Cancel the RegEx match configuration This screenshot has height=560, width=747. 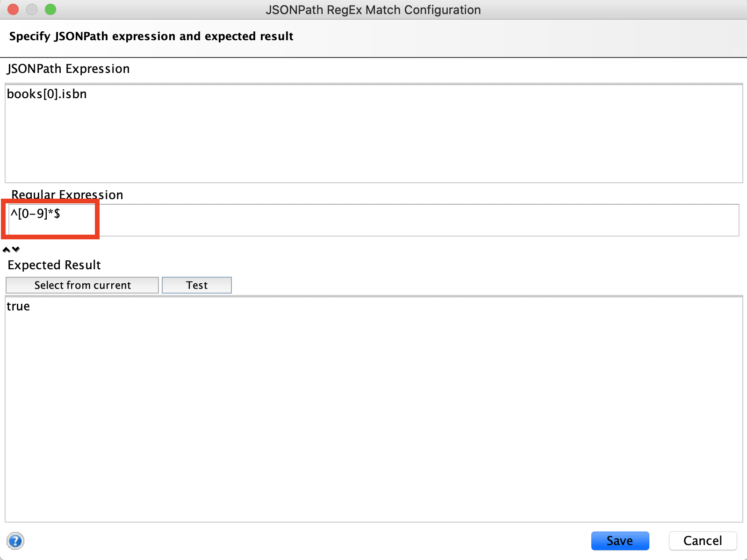[702, 541]
